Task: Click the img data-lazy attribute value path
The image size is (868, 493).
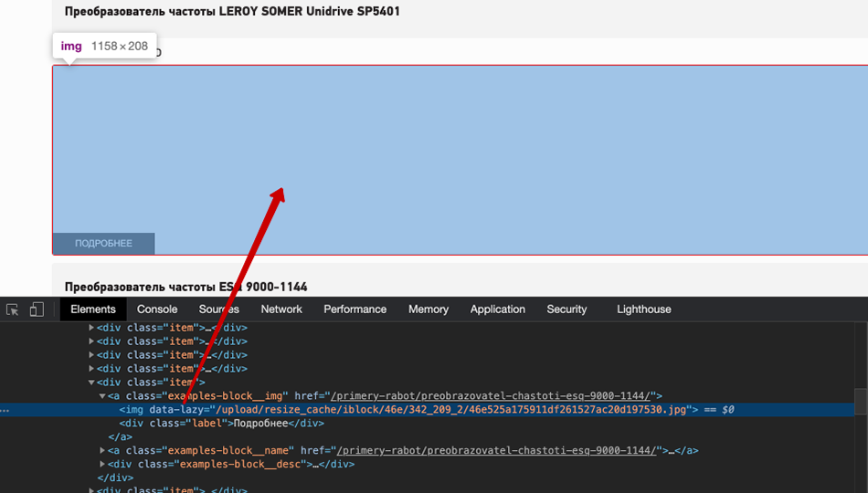Action: tap(450, 409)
